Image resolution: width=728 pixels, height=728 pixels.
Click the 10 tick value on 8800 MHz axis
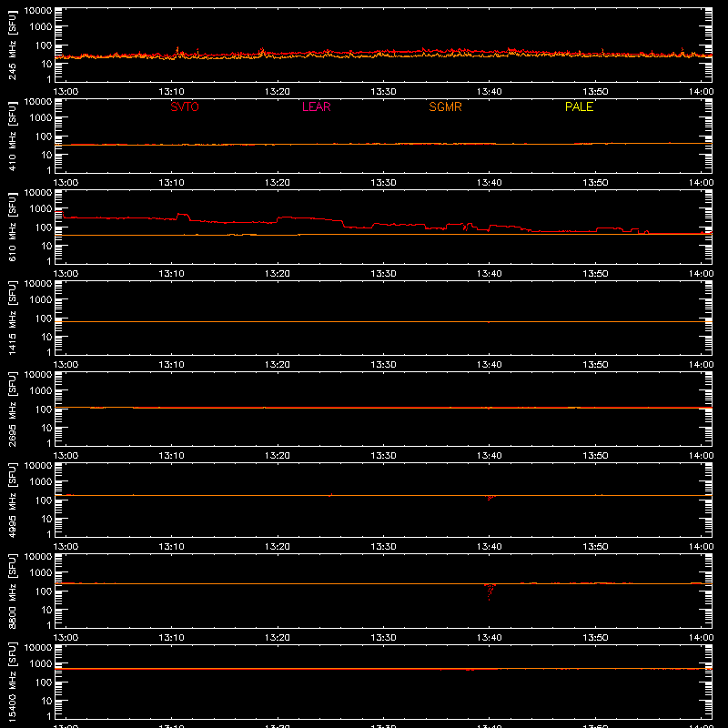click(46, 610)
